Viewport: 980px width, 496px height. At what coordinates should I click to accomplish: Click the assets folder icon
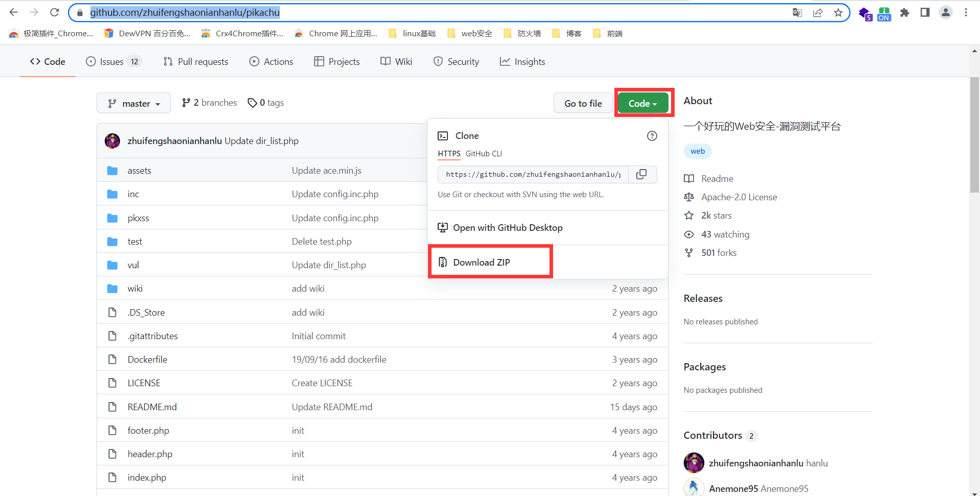point(112,171)
